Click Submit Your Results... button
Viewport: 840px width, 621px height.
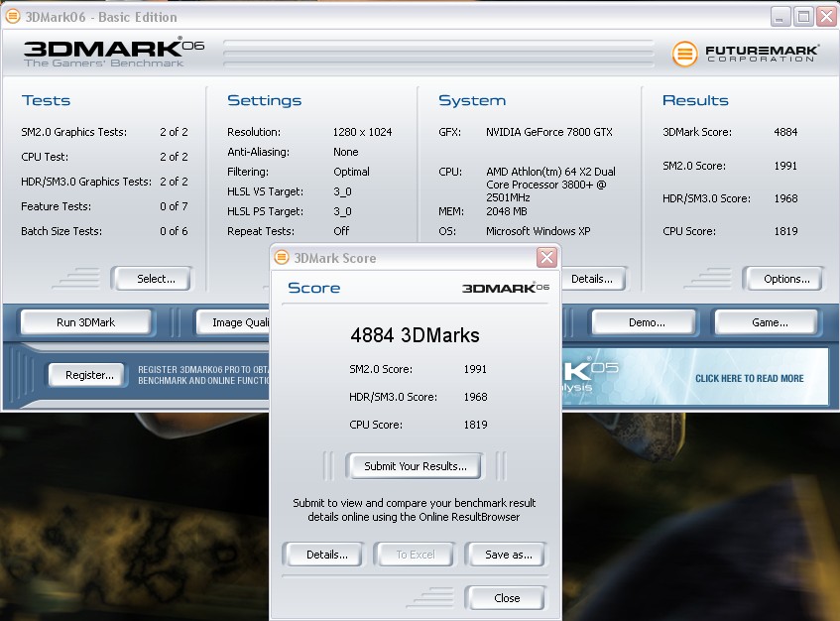[414, 466]
